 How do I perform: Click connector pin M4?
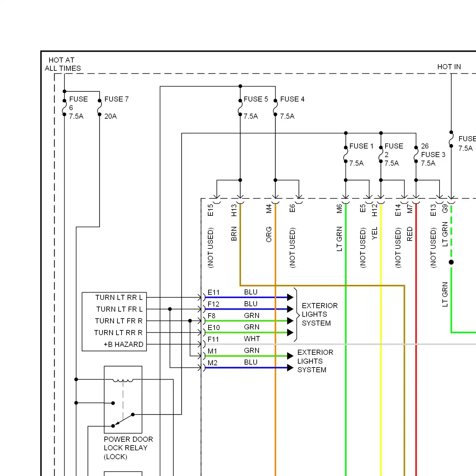point(269,208)
